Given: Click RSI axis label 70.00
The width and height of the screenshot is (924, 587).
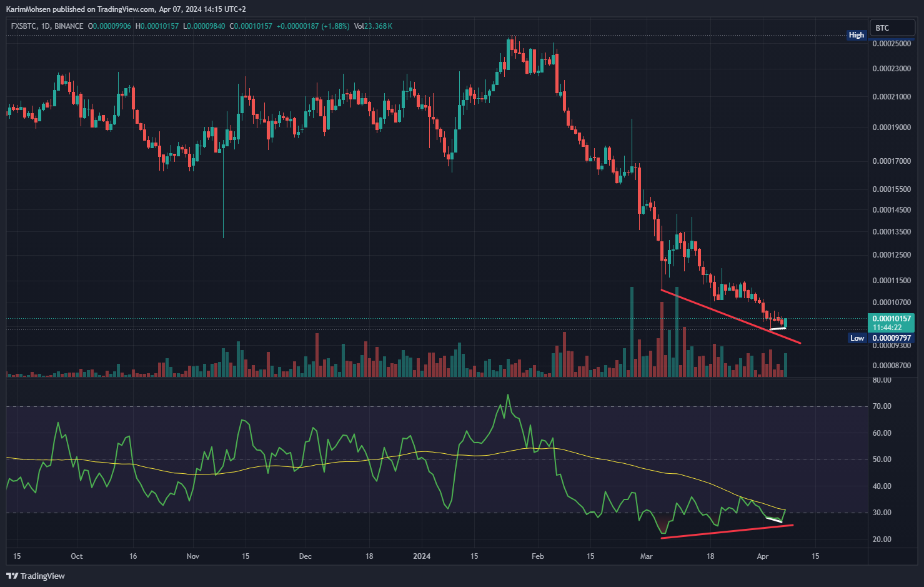Looking at the screenshot, I should 882,406.
